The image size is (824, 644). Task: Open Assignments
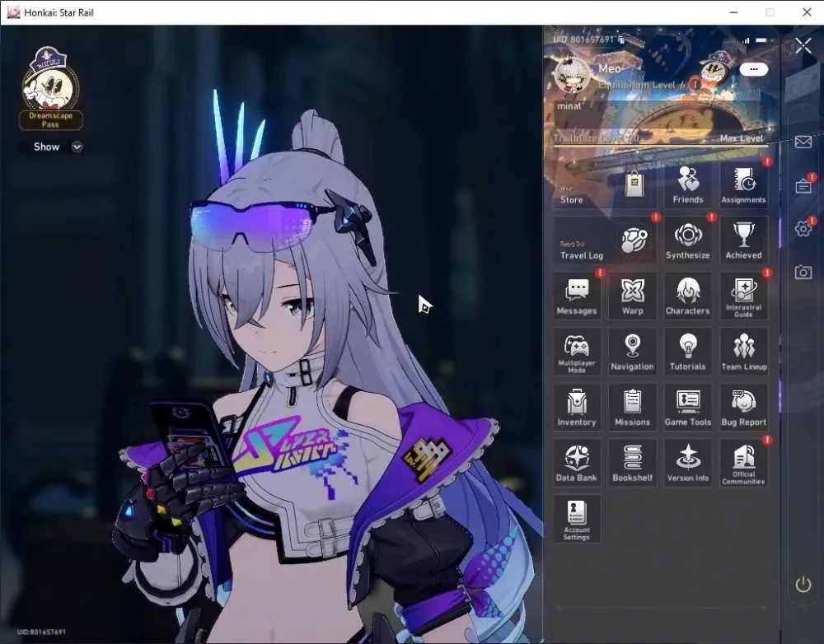tap(743, 185)
